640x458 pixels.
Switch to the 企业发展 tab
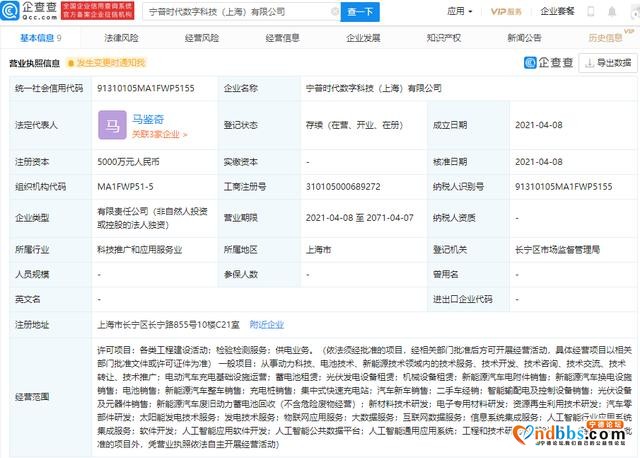pos(363,38)
